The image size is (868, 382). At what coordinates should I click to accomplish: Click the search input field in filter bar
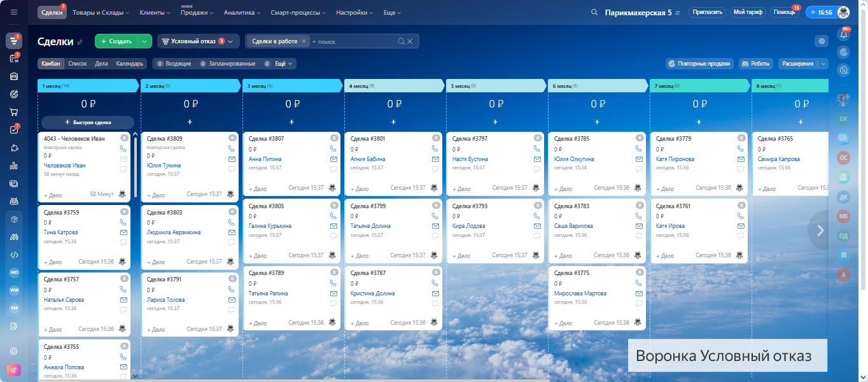point(353,41)
